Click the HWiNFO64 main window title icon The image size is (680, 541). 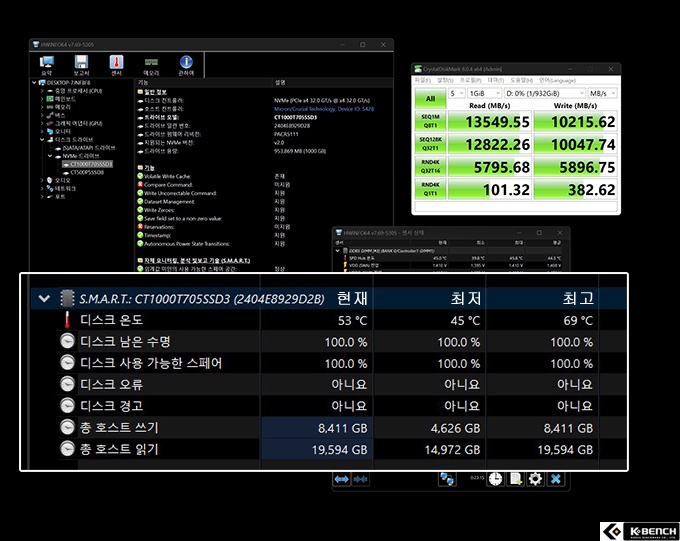point(36,44)
